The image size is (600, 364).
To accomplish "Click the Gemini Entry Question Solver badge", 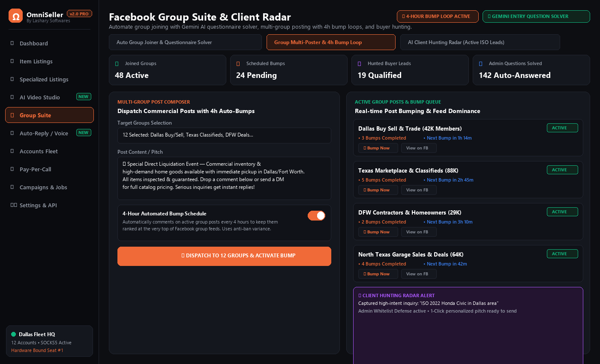I will 536,16.
